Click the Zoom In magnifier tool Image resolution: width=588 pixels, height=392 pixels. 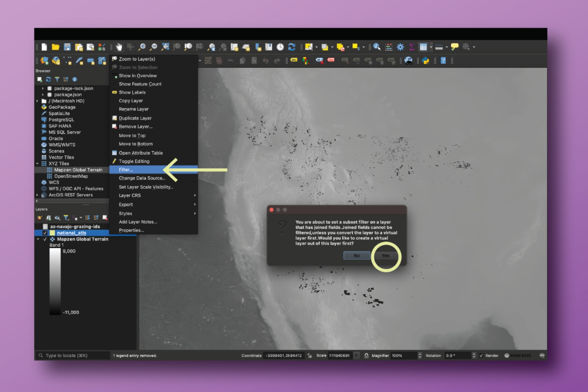pos(142,47)
